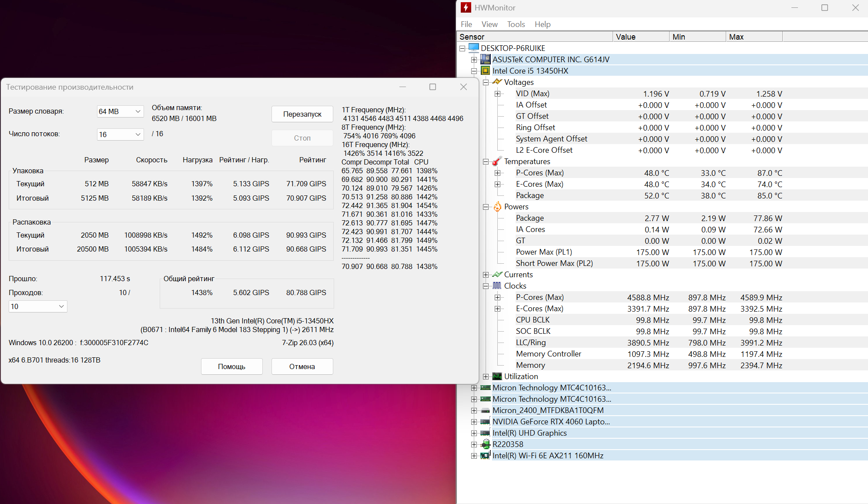The width and height of the screenshot is (868, 504).
Task: Click the first Micron MTC4C10163 memory icon
Action: click(x=485, y=387)
